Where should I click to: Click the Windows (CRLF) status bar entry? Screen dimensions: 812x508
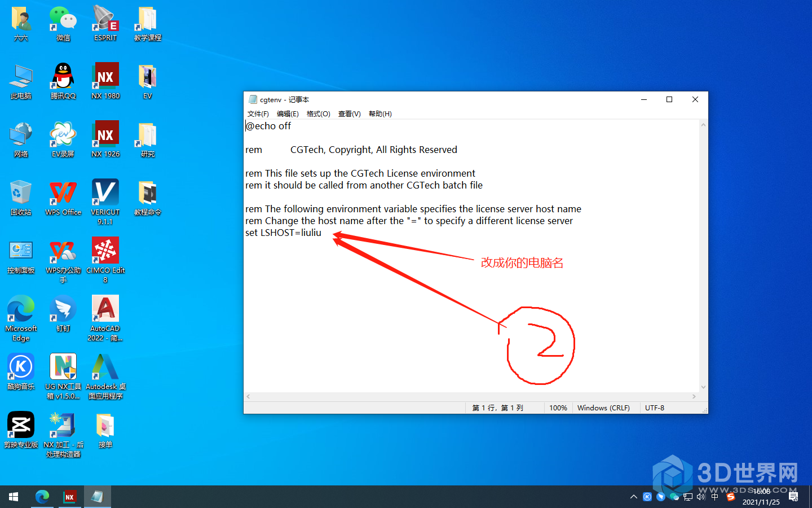tap(603, 408)
